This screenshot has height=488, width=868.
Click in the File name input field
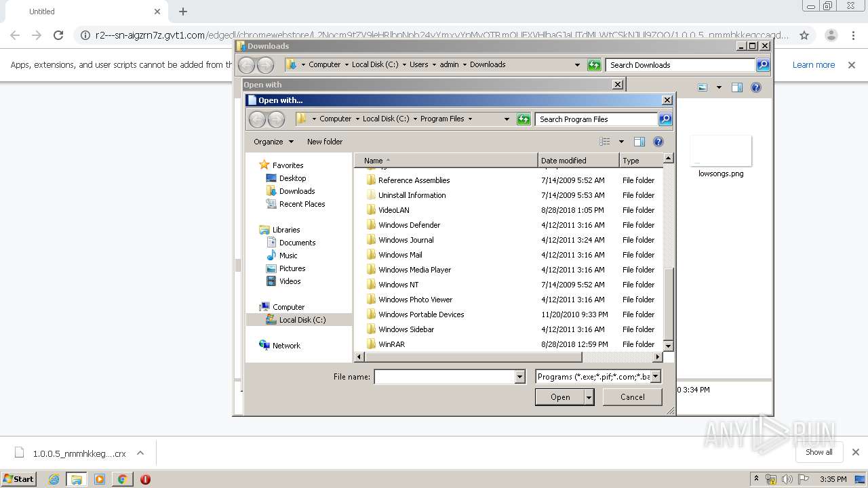click(x=445, y=377)
